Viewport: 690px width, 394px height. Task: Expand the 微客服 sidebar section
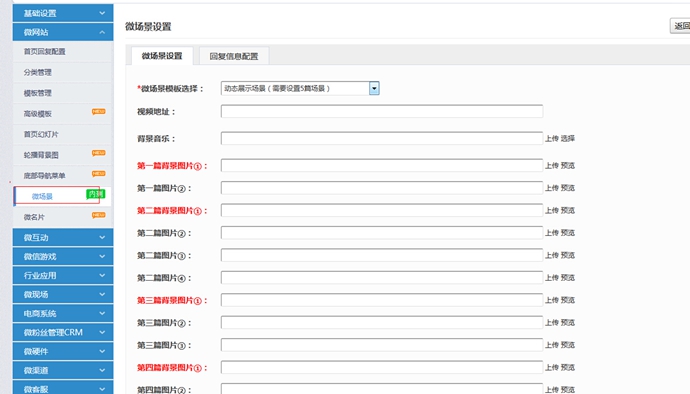click(x=63, y=388)
